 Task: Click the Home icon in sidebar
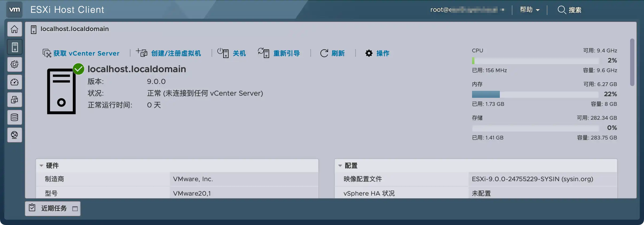point(15,29)
